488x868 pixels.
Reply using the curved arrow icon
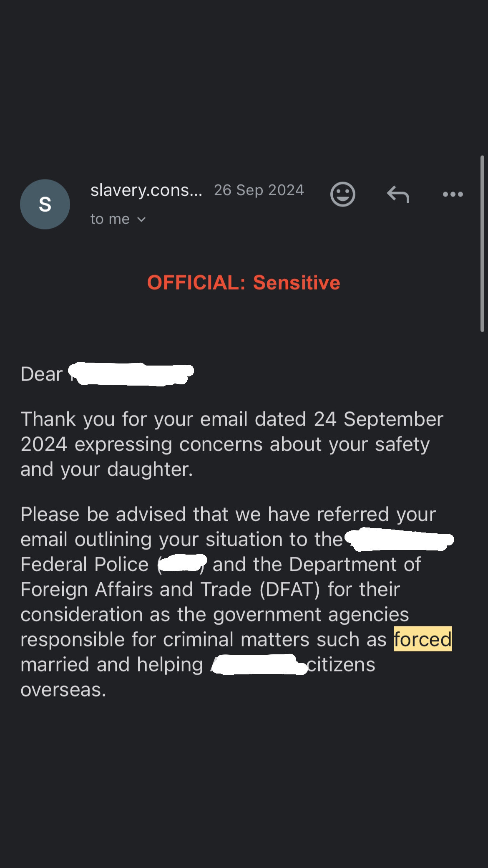(398, 194)
